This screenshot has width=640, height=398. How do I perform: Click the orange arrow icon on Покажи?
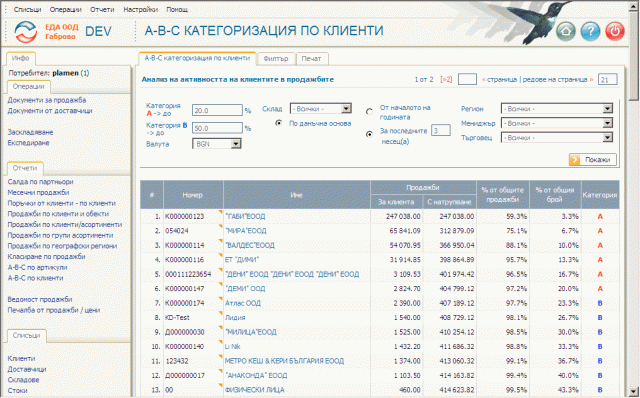(x=575, y=160)
